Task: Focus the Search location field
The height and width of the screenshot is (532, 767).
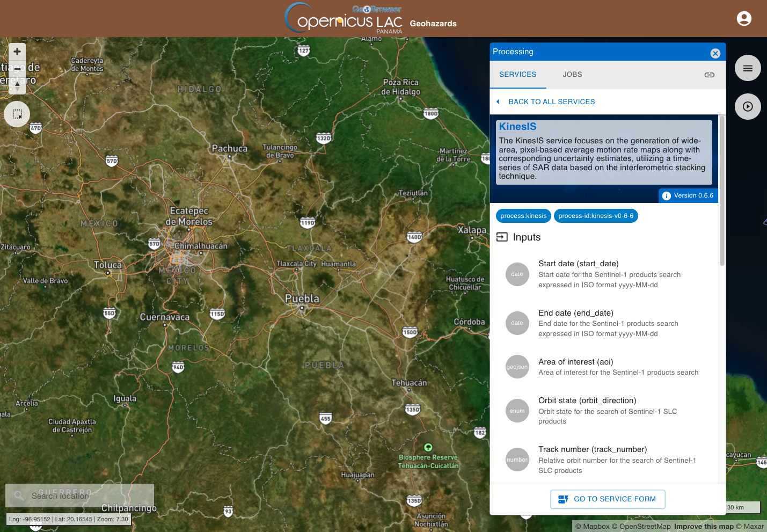Action: 79,495
